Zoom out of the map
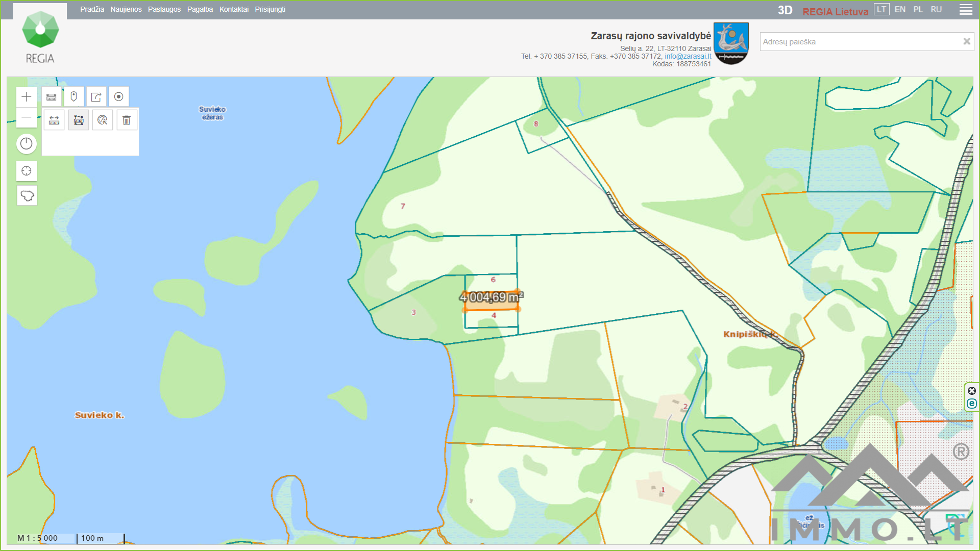Viewport: 980px width, 551px height. click(x=27, y=117)
